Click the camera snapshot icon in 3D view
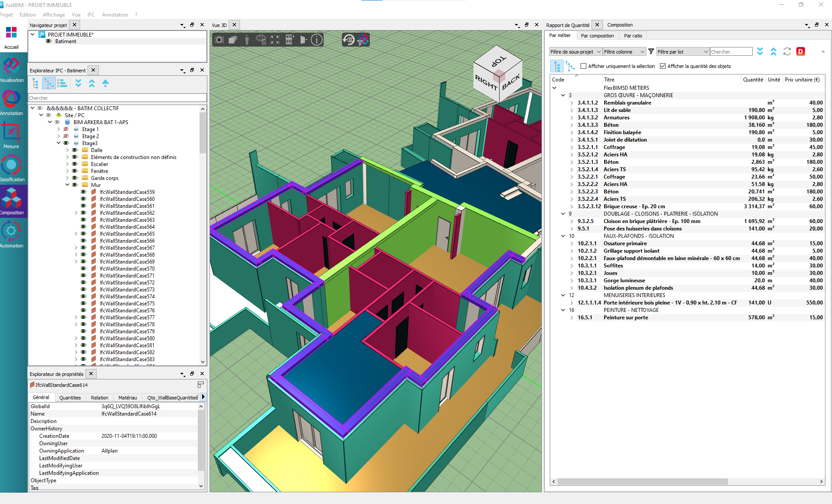This screenshot has height=504, width=832. pyautogui.click(x=220, y=40)
